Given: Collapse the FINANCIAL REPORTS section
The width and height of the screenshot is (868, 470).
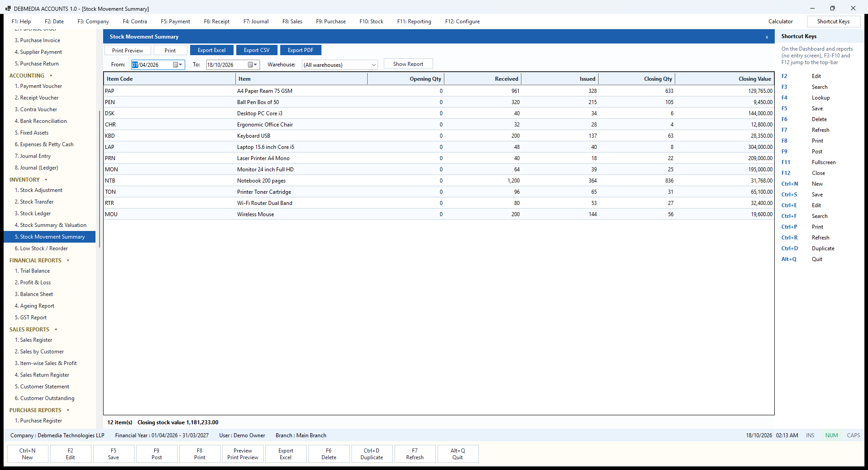Looking at the screenshot, I should 68,261.
